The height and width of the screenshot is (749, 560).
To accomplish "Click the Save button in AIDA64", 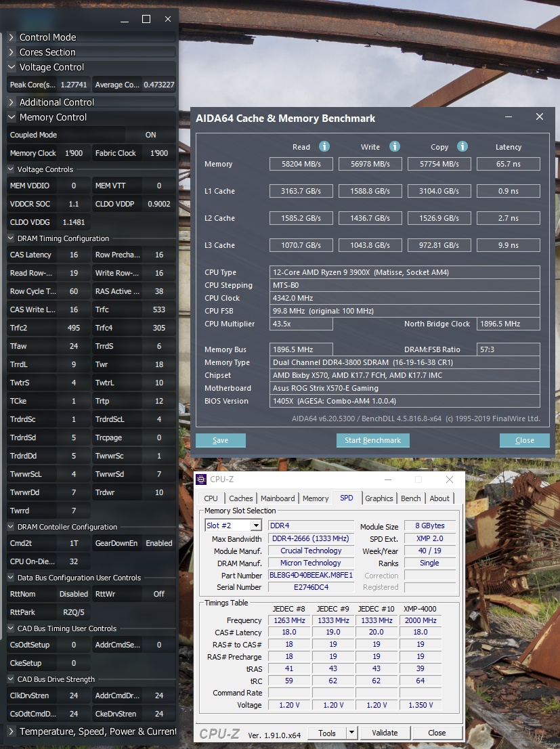I will tap(220, 440).
